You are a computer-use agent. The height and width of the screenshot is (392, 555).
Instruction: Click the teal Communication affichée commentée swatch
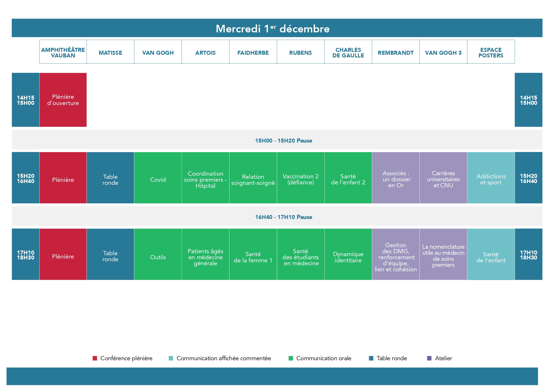(171, 358)
